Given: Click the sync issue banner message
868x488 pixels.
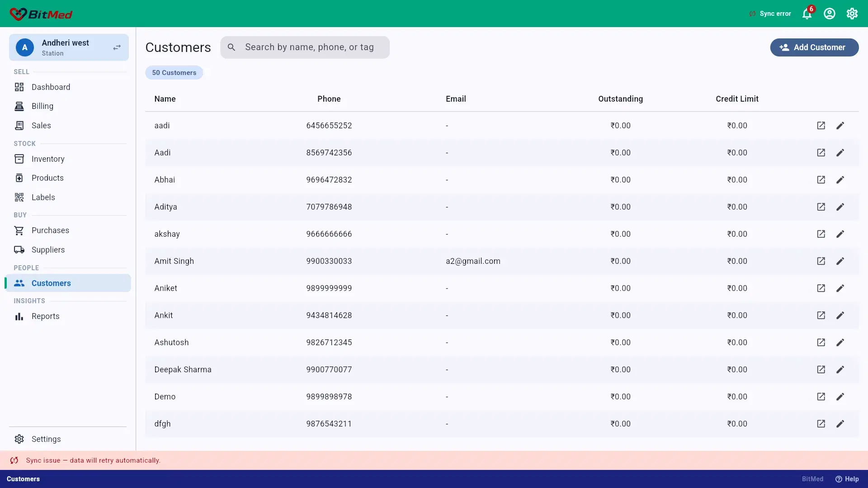Looking at the screenshot, I should click(x=93, y=460).
